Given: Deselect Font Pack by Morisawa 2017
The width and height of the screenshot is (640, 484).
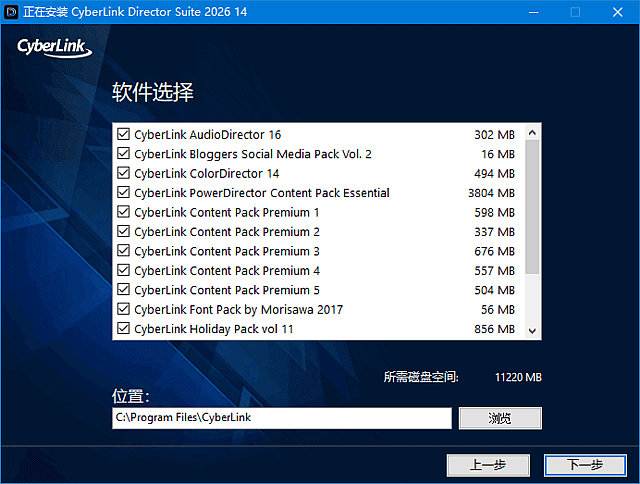Looking at the screenshot, I should tap(124, 310).
